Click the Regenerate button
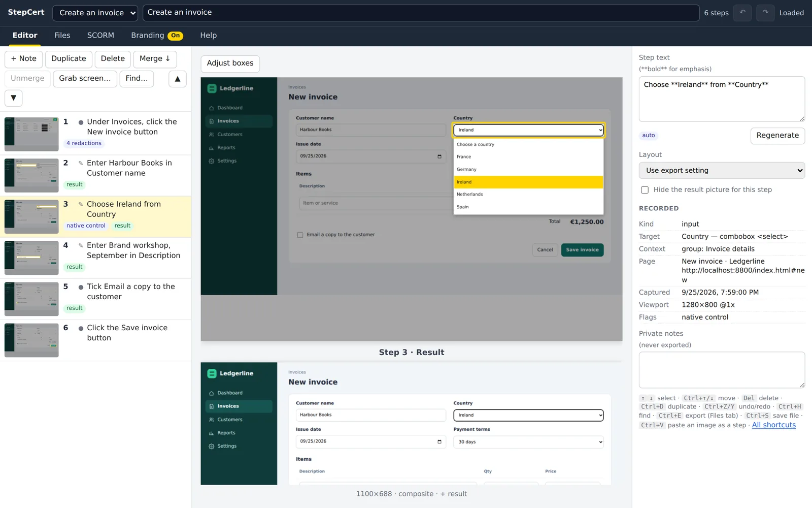 [777, 136]
